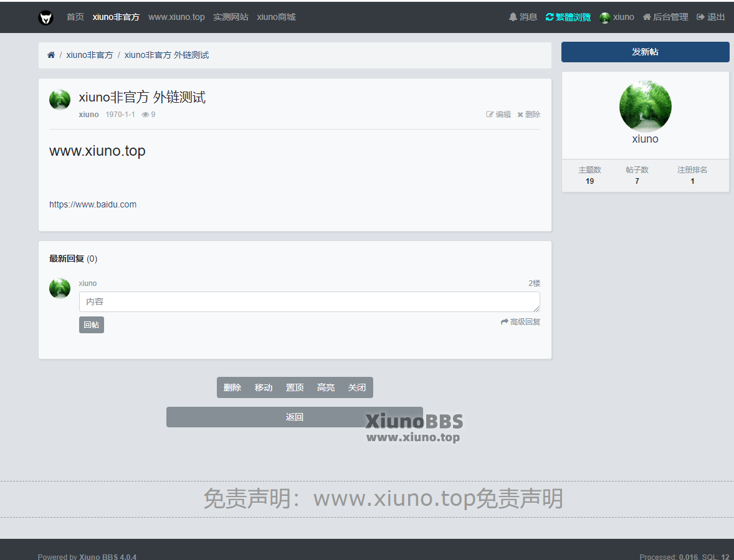
Task: Open the author name xiuno under the title
Action: click(x=88, y=115)
